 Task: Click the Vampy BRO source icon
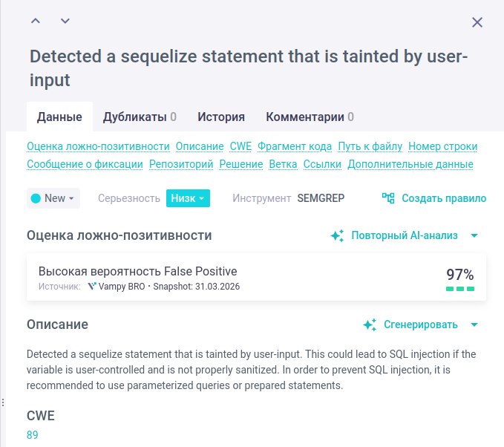click(92, 286)
